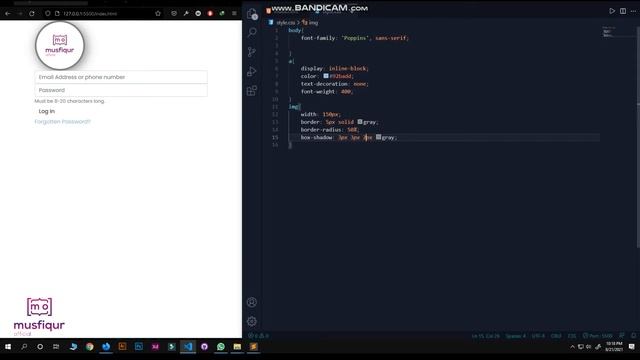Click the errors and warnings status indicator
Screen dimensions: 640x360
tap(259, 336)
